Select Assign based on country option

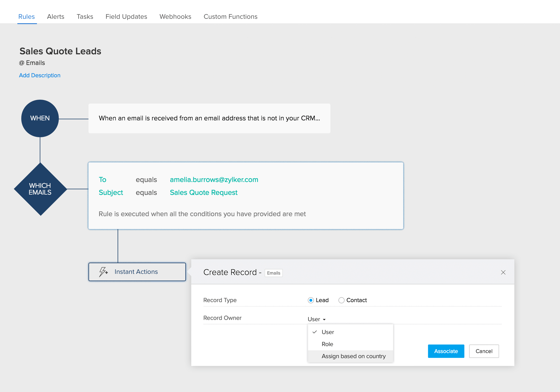354,356
